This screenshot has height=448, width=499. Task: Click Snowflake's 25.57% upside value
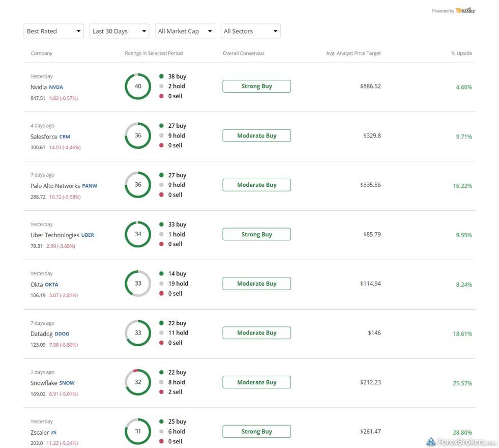click(462, 383)
